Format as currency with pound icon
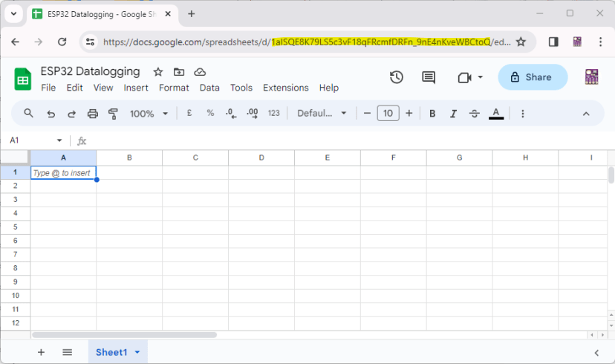Viewport: 615px width, 364px height. point(189,114)
